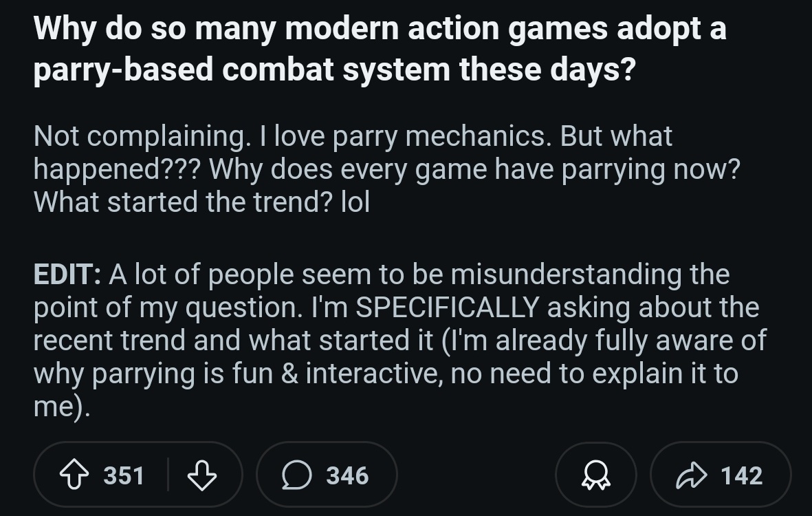Viewport: 812px width, 516px height.
Task: Give an award using the ribbon icon
Action: tap(596, 475)
